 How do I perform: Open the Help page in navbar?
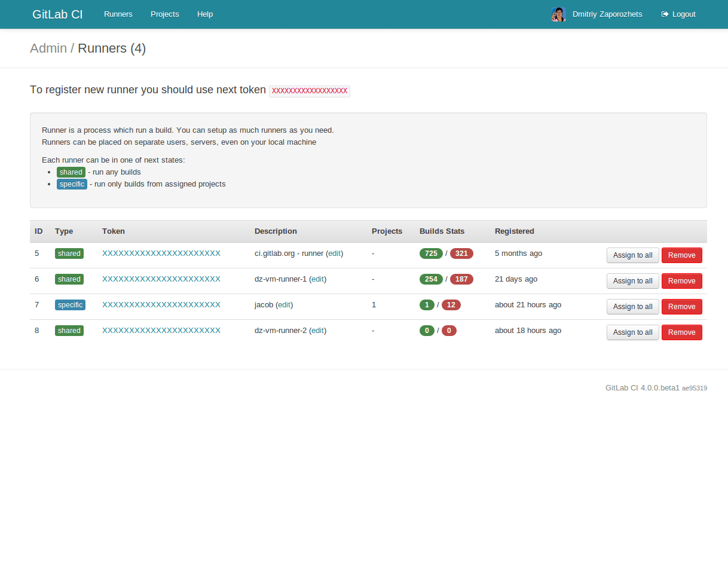[205, 14]
